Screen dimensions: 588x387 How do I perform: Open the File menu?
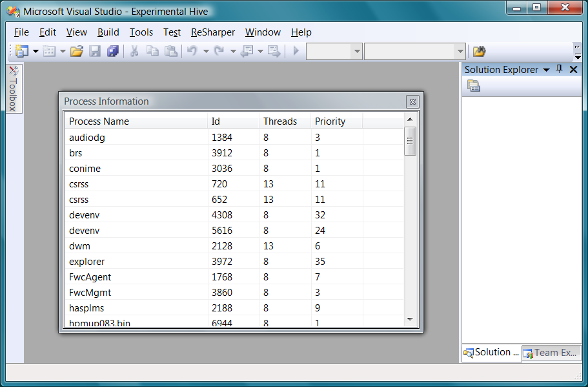[x=21, y=32]
